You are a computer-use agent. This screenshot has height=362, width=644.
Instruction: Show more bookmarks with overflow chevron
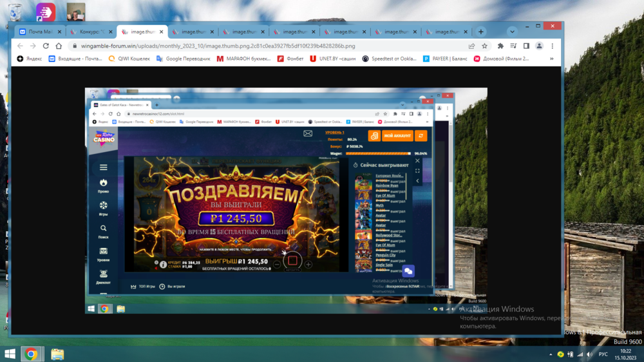point(551,59)
